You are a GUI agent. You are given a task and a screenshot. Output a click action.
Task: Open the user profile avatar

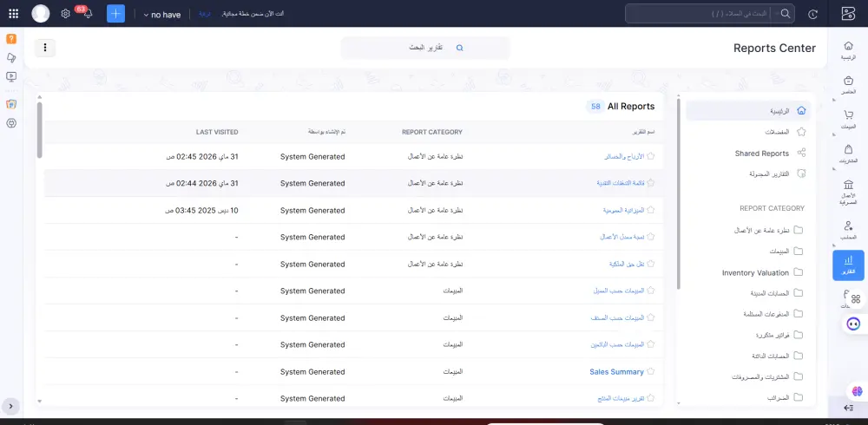[x=41, y=14]
